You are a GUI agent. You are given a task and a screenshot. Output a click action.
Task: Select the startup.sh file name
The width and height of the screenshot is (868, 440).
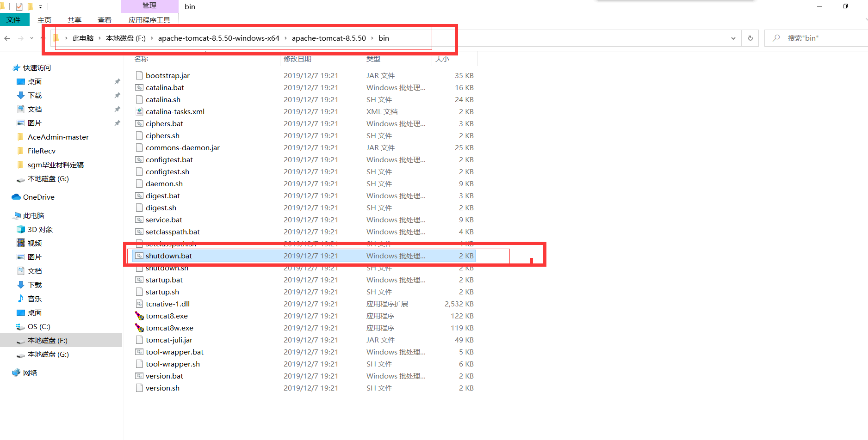pyautogui.click(x=162, y=292)
